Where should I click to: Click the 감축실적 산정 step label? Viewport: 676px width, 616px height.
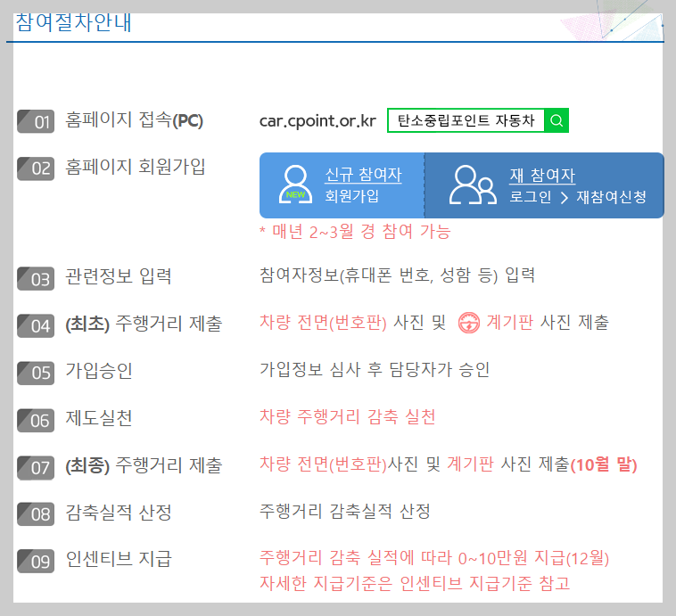(x=118, y=512)
